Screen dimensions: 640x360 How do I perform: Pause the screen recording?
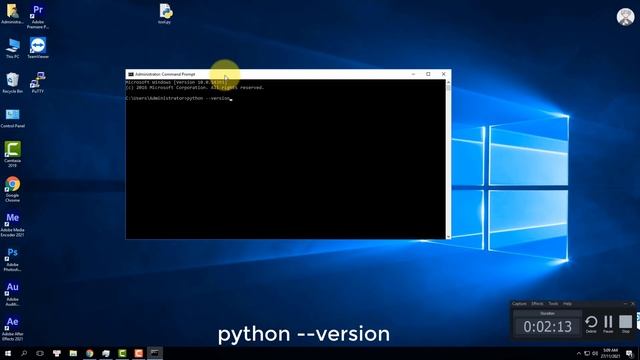click(x=608, y=324)
